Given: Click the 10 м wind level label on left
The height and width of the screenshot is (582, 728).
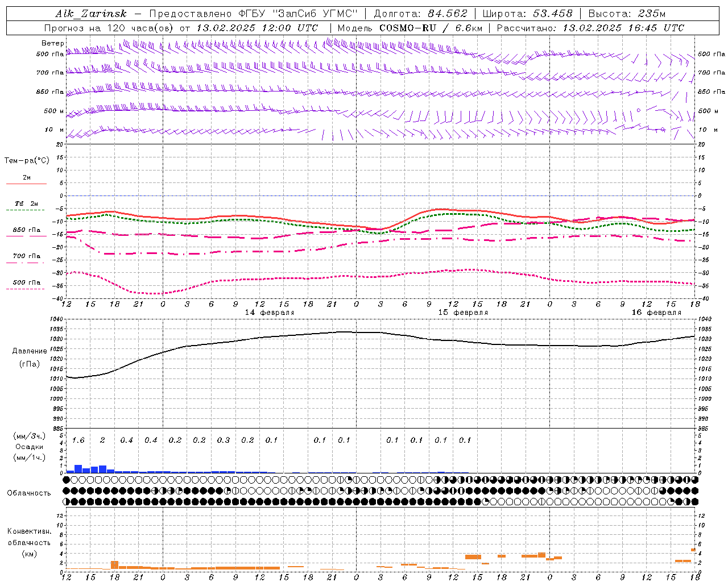Looking at the screenshot, I should point(54,130).
